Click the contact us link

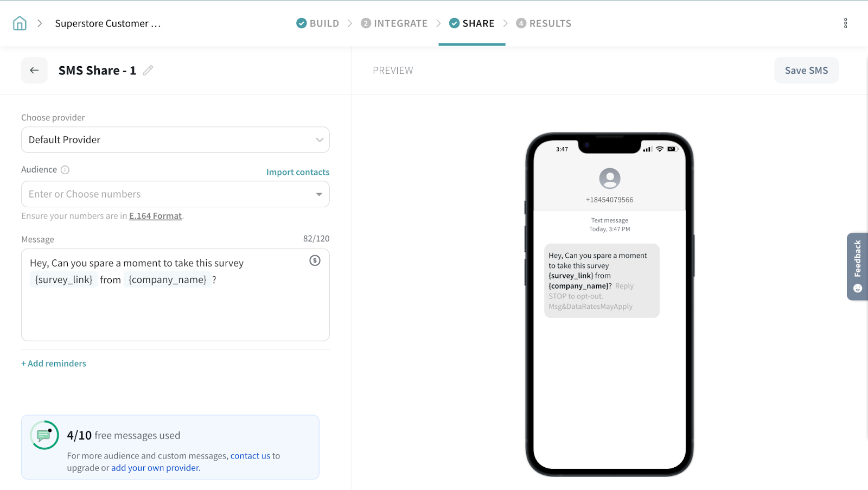(x=250, y=456)
